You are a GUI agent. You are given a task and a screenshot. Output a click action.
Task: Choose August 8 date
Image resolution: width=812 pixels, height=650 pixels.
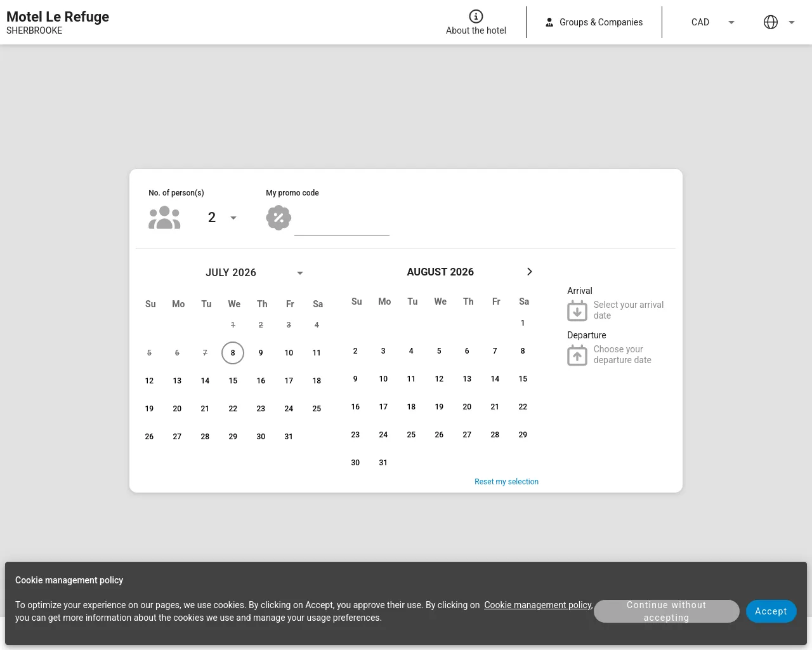click(x=523, y=351)
